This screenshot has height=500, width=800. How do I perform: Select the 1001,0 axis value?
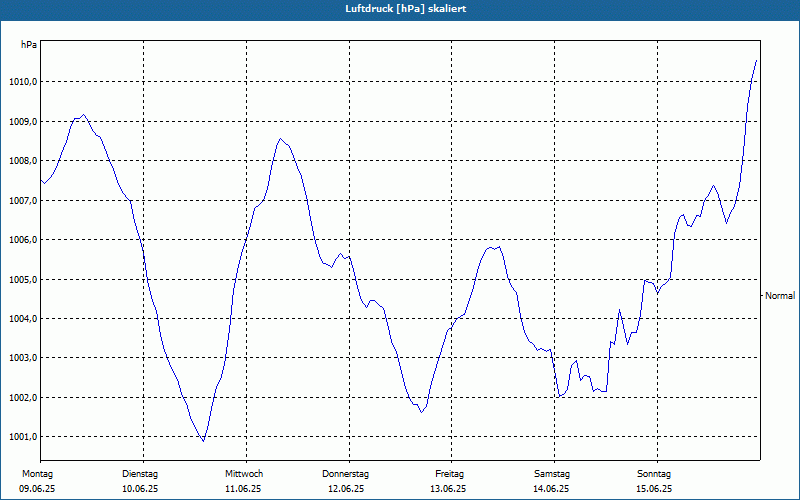[23, 437]
